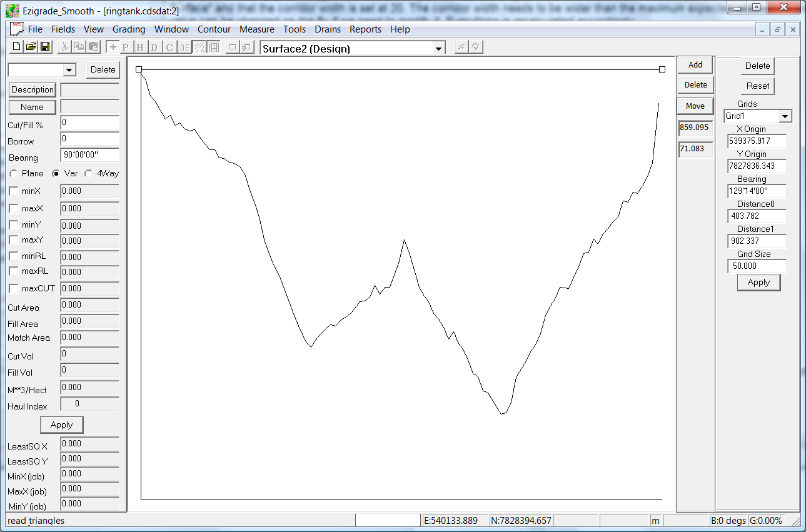Select the plus crosshair tool in toolbar

point(113,48)
